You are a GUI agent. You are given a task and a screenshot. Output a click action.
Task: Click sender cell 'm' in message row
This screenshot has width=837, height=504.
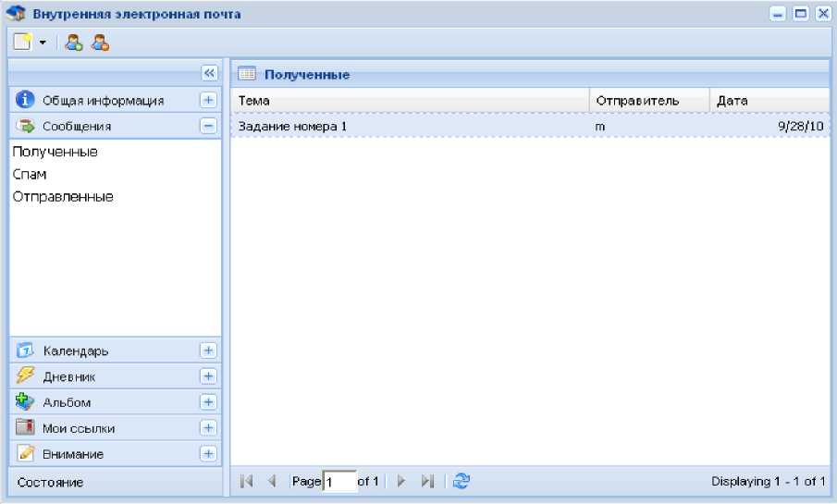pos(600,127)
